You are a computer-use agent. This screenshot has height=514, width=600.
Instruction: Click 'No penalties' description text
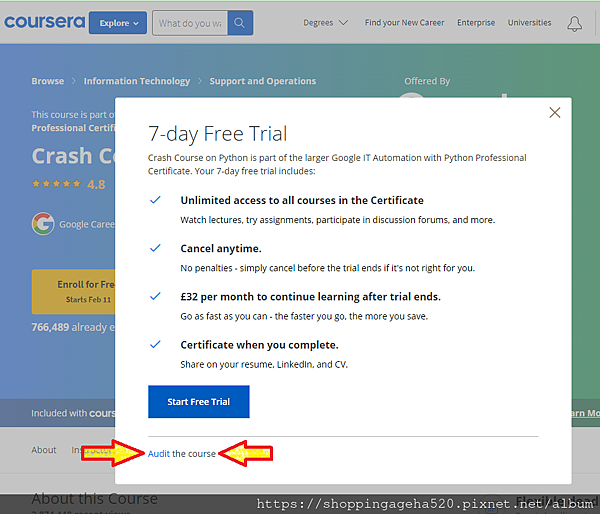328,268
